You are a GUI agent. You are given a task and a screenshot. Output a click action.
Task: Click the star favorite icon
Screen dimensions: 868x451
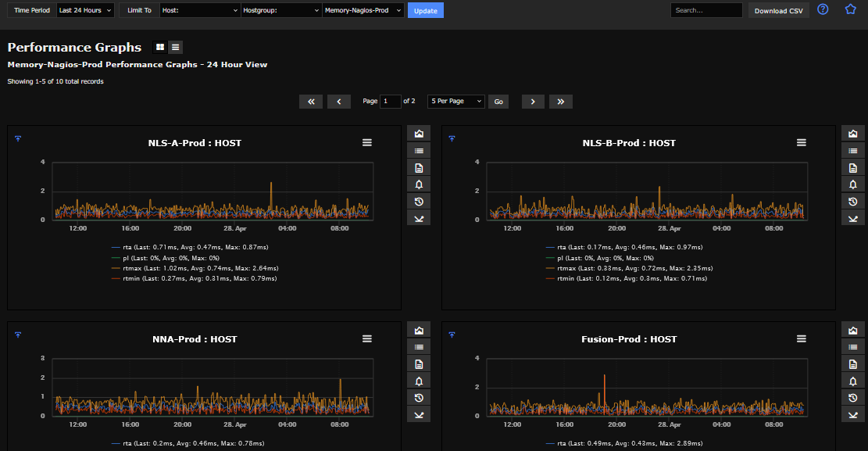coord(851,10)
